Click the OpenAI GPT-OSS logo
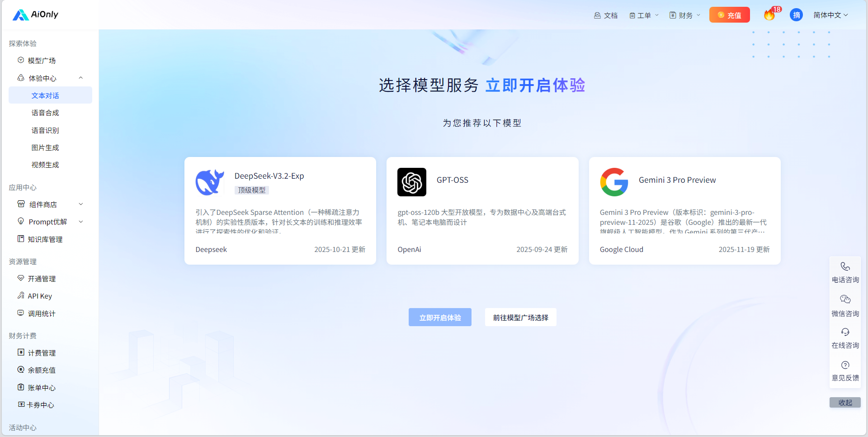 tap(411, 182)
